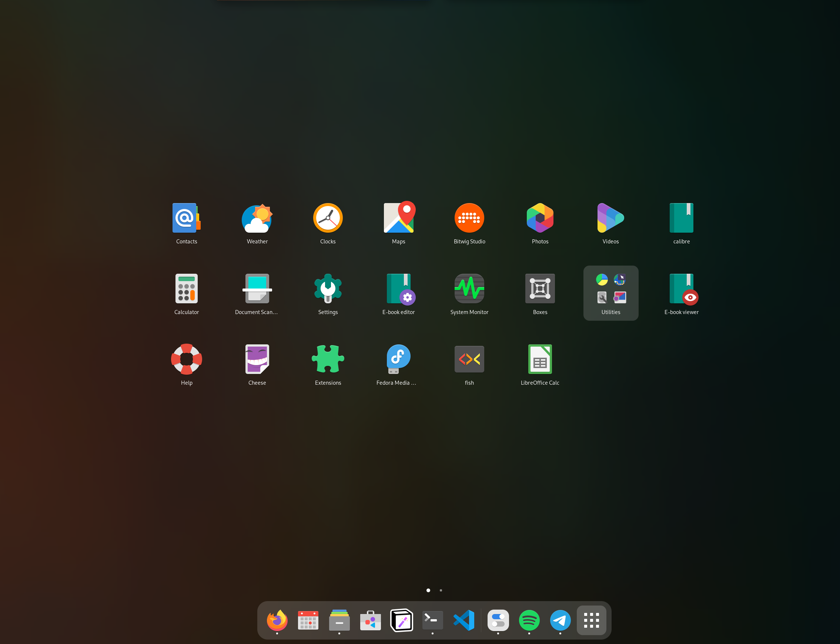The image size is (840, 644).
Task: Launch the Boxes virtualization app
Action: click(x=540, y=289)
